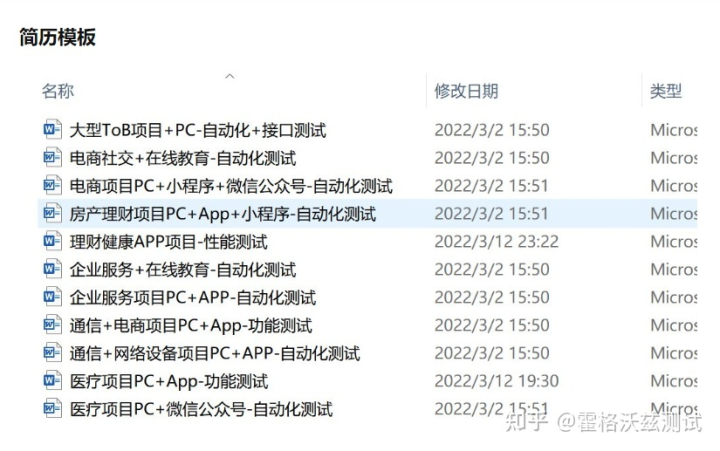The height and width of the screenshot is (451, 720).
Task: Click Word icon of 电商项目PC+小程序+微信公众号 file
Action: pos(52,186)
